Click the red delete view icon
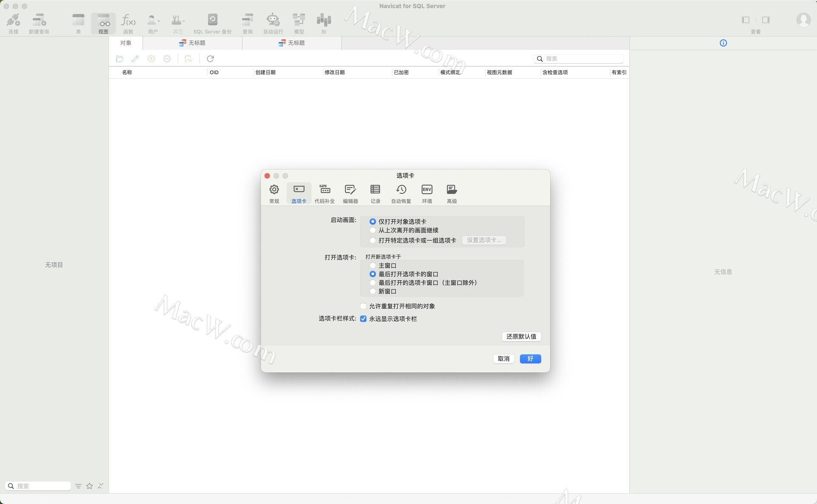The height and width of the screenshot is (504, 817). pos(167,59)
